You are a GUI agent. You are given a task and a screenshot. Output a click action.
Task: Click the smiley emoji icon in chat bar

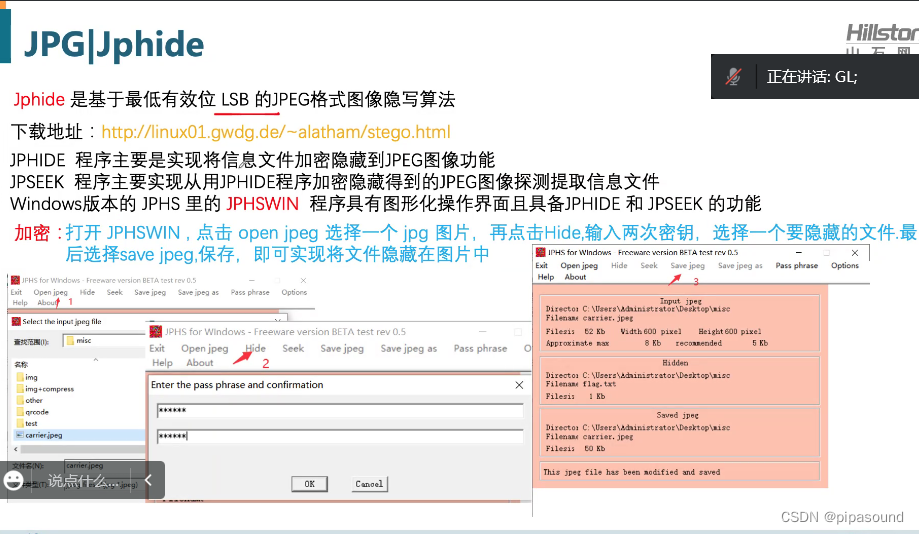point(13,481)
